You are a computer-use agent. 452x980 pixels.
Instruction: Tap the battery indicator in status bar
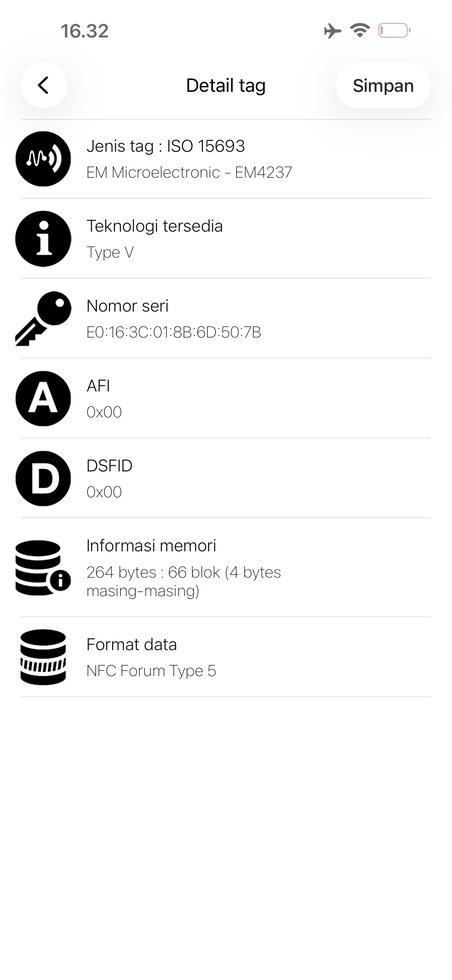point(394,30)
